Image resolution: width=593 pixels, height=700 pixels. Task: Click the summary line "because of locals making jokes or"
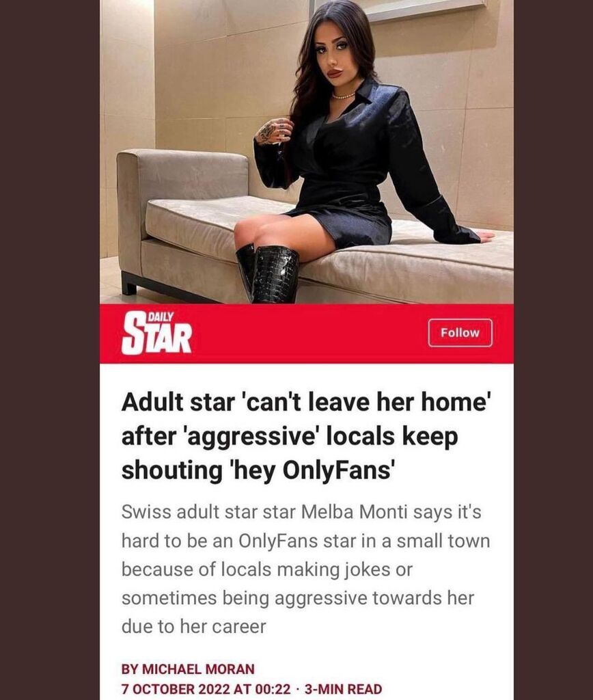(x=267, y=570)
